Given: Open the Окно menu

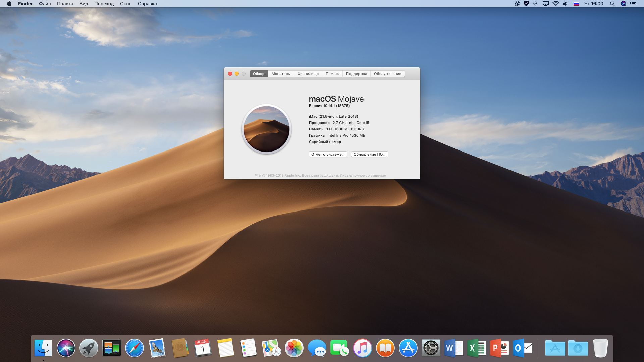Looking at the screenshot, I should coord(126,4).
